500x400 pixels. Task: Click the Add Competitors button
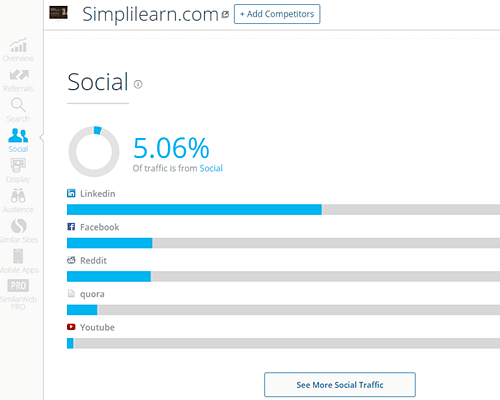click(277, 14)
